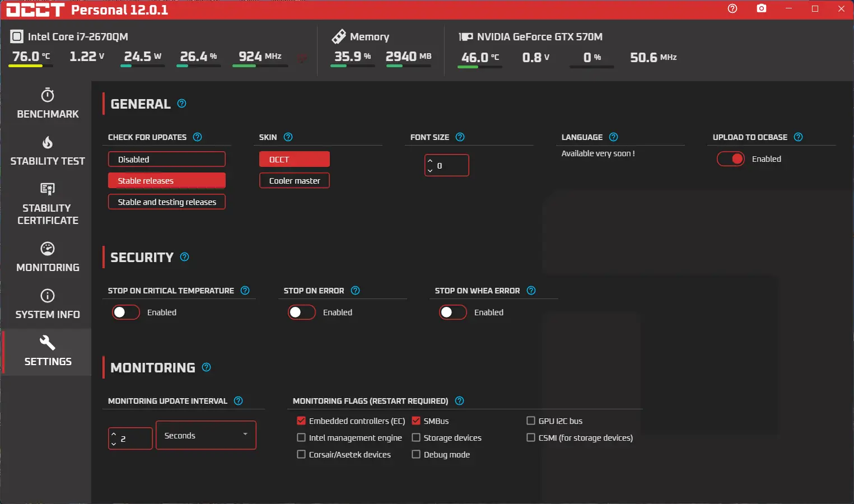Click help icon next to MONITORING heading
This screenshot has width=854, height=504.
[207, 367]
